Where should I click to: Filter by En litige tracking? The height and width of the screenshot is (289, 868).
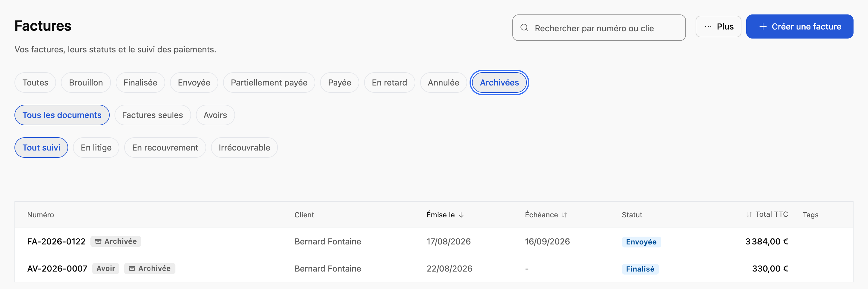coord(96,148)
